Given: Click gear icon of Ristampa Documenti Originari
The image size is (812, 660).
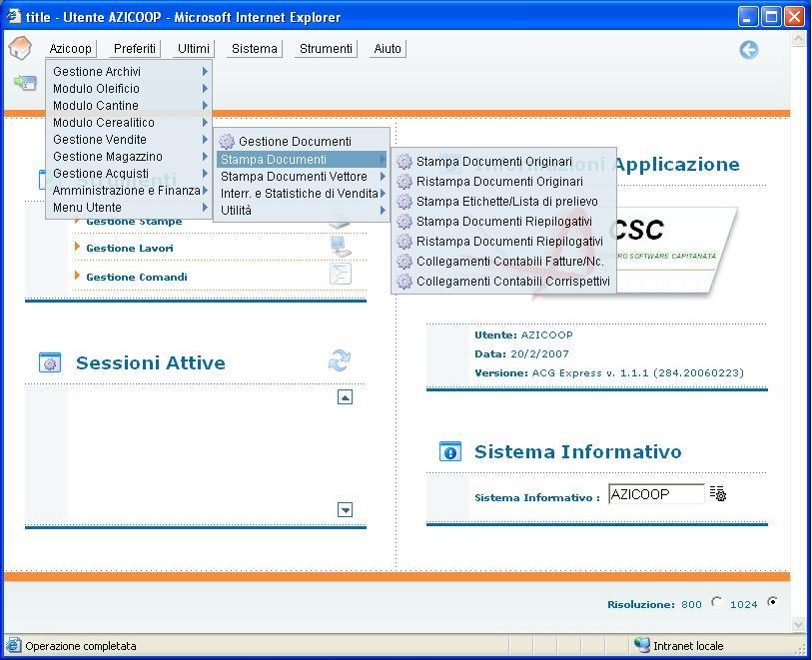Looking at the screenshot, I should 405,182.
